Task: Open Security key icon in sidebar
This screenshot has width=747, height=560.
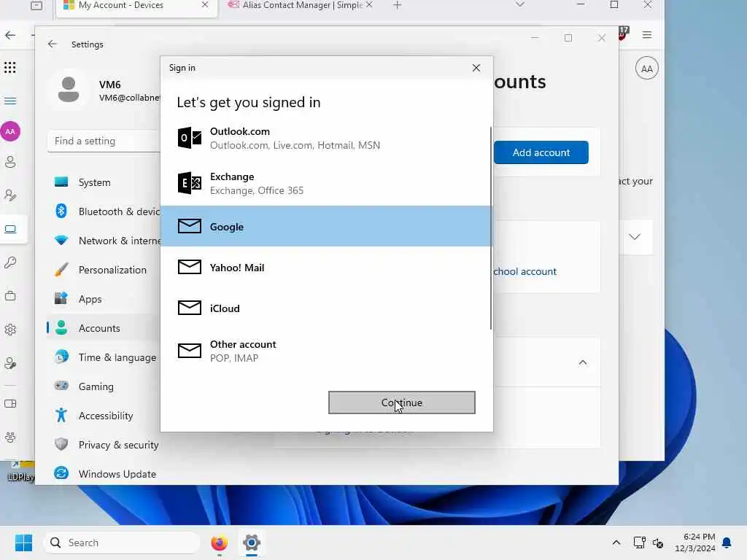Action: (x=10, y=262)
